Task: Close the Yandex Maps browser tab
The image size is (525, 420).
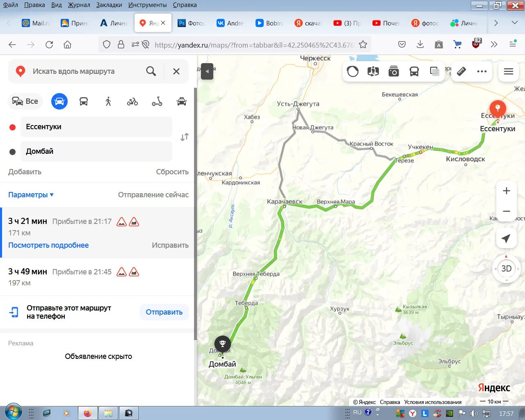Action: coord(163,23)
